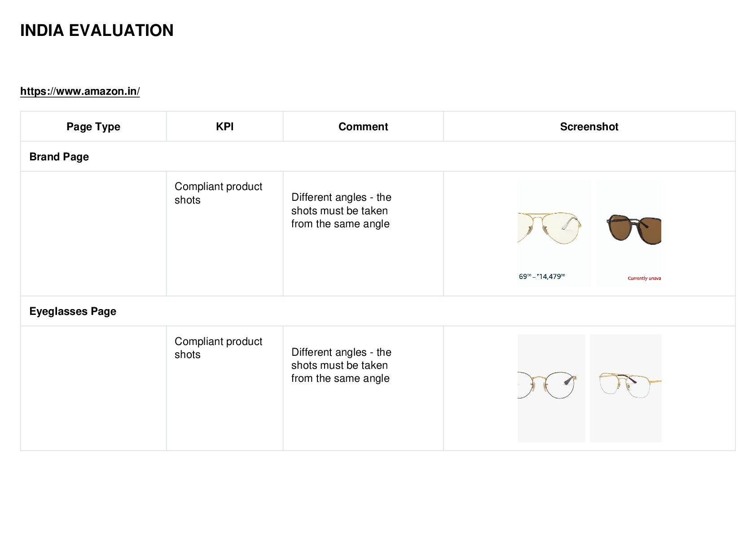
Task: Select the Screenshot column header
Action: click(589, 127)
